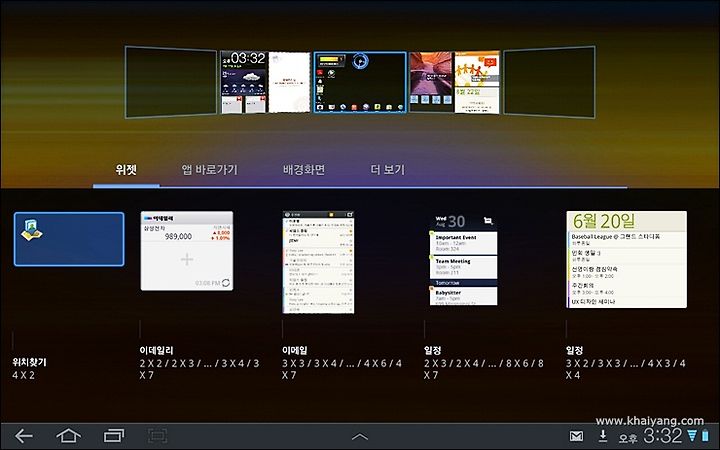Open the 배경화면 tab
Screen dimensions: 720x450
tap(304, 169)
